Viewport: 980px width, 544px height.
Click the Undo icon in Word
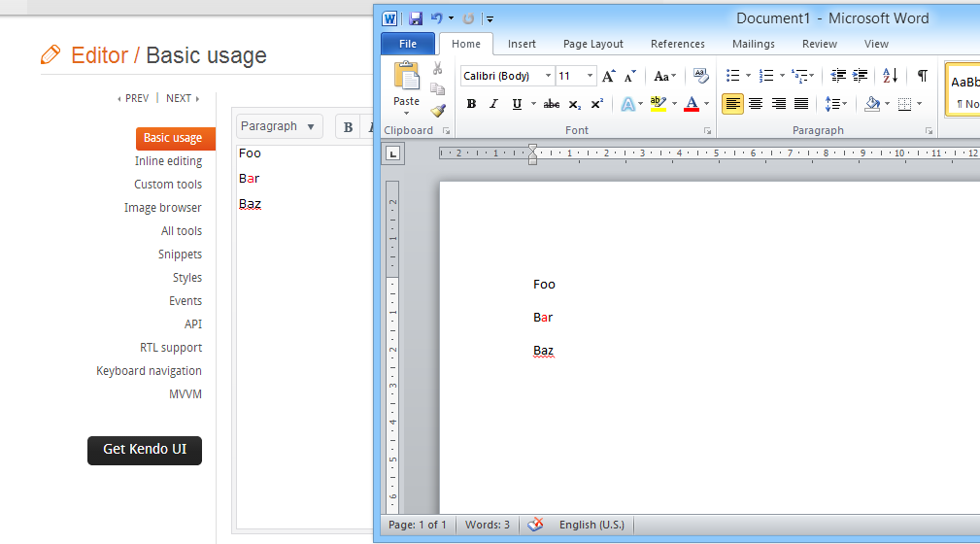tap(437, 18)
